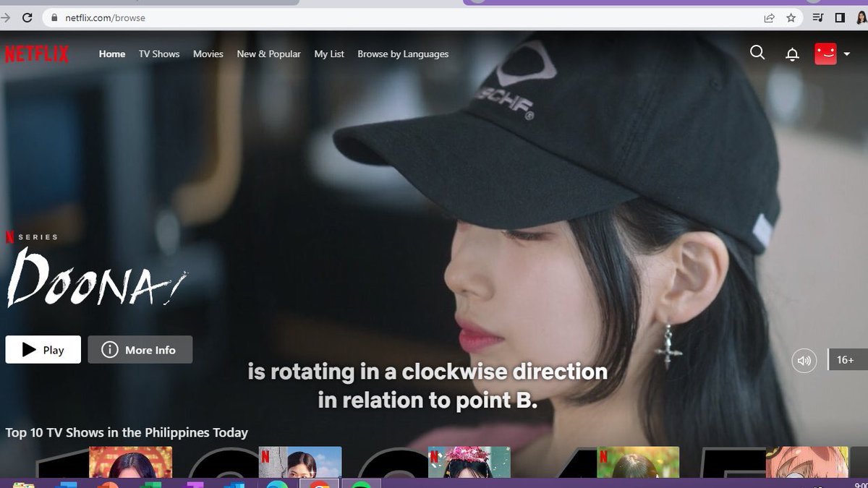The height and width of the screenshot is (488, 868).
Task: Show Chrome side panel
Action: coord(840,18)
